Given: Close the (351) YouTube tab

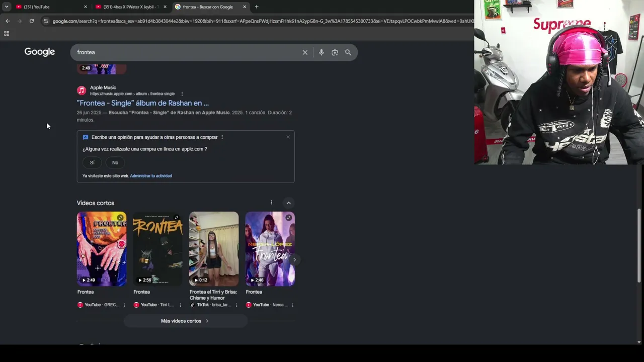Looking at the screenshot, I should coord(86,7).
